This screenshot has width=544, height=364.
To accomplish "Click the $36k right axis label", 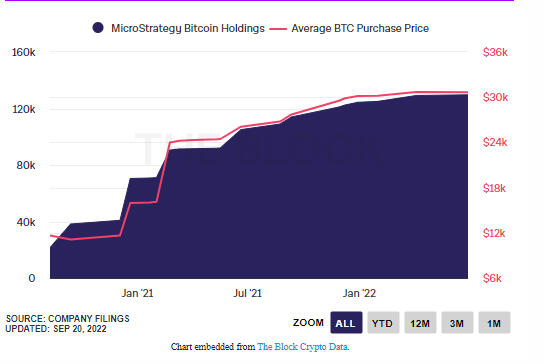I will coord(495,52).
